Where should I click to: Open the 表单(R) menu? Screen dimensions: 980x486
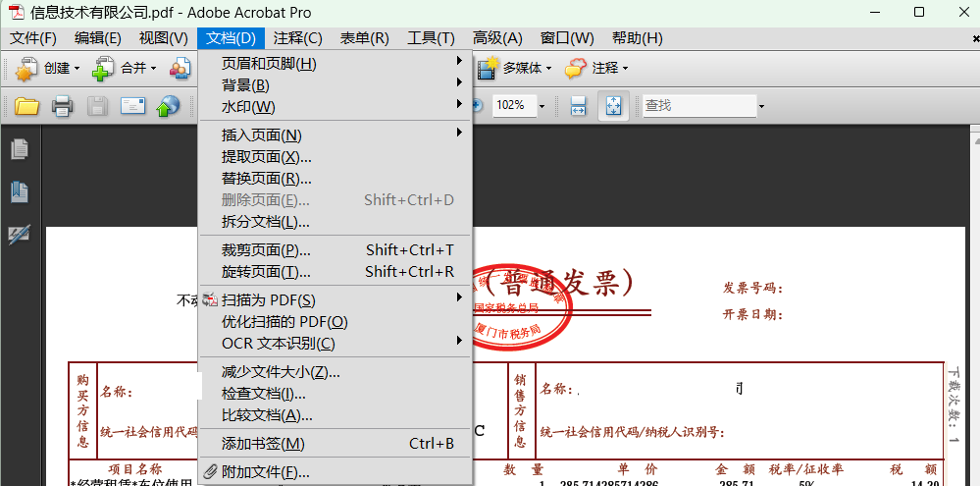(364, 38)
